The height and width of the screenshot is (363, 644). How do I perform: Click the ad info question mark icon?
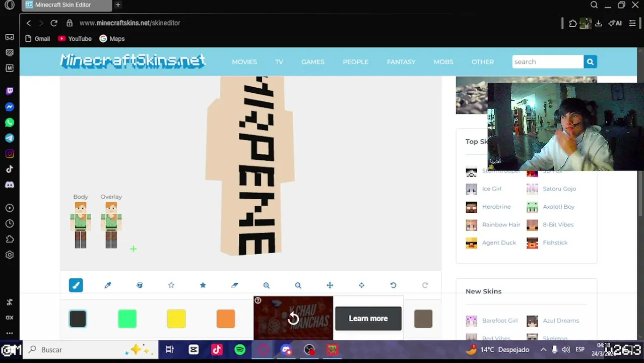pyautogui.click(x=257, y=300)
